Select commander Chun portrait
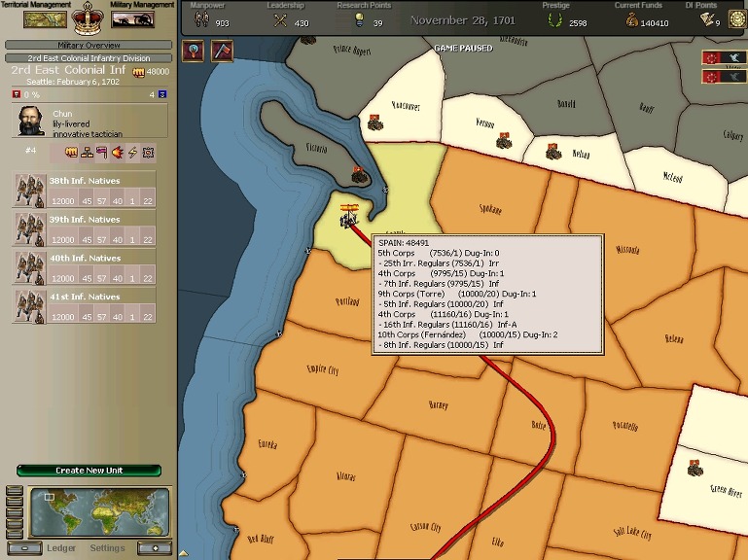The height and width of the screenshot is (560, 748). tap(31, 122)
